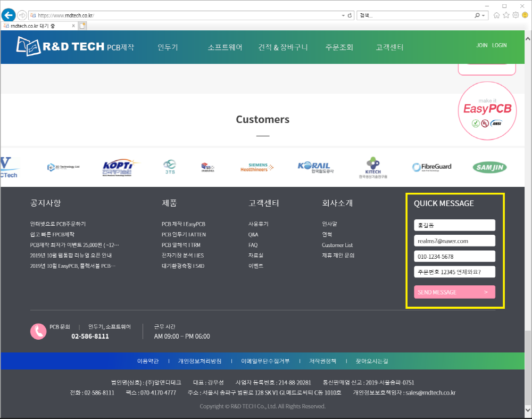Open browser Tools gear icon
This screenshot has width=532, height=419.
pyautogui.click(x=516, y=15)
